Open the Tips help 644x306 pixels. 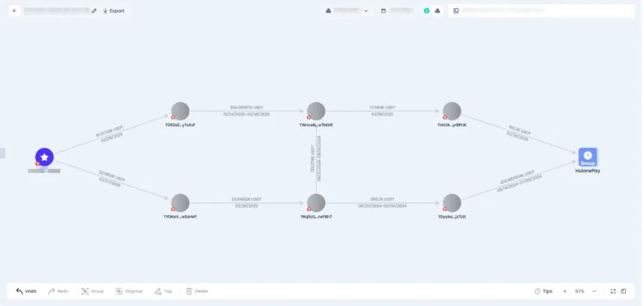(543, 291)
